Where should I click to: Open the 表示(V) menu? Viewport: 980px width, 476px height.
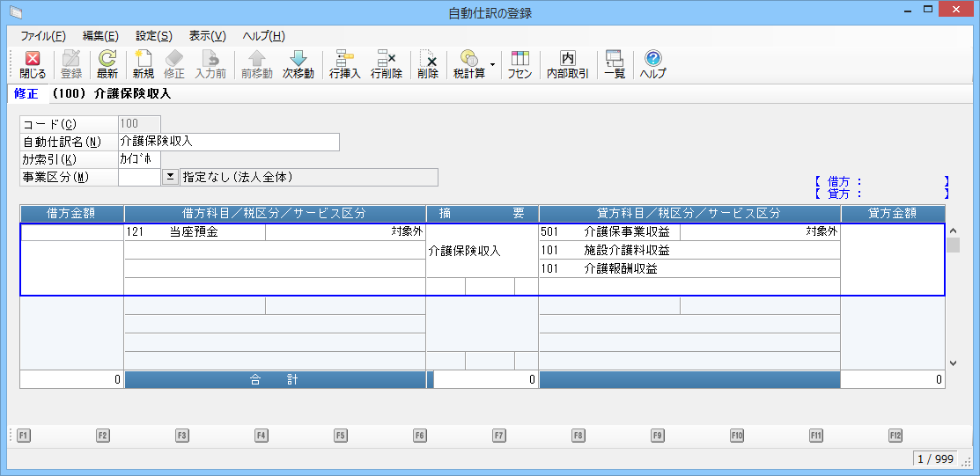pyautogui.click(x=207, y=36)
